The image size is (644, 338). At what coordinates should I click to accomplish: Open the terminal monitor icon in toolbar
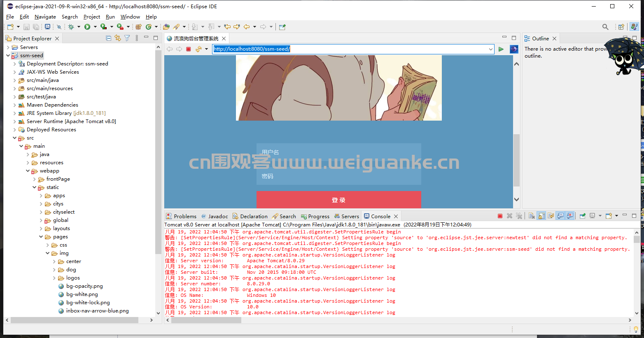(47, 27)
